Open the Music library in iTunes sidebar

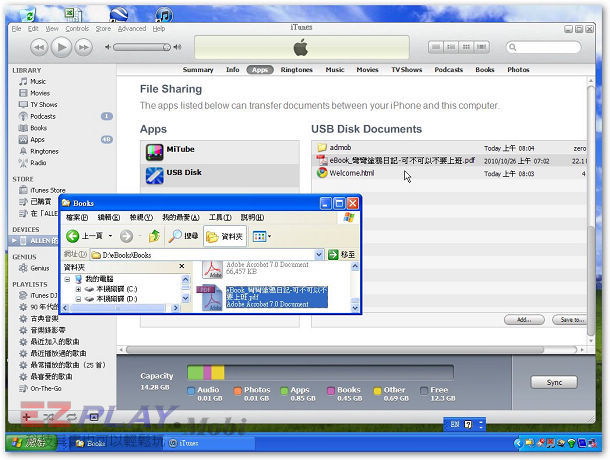[38, 81]
